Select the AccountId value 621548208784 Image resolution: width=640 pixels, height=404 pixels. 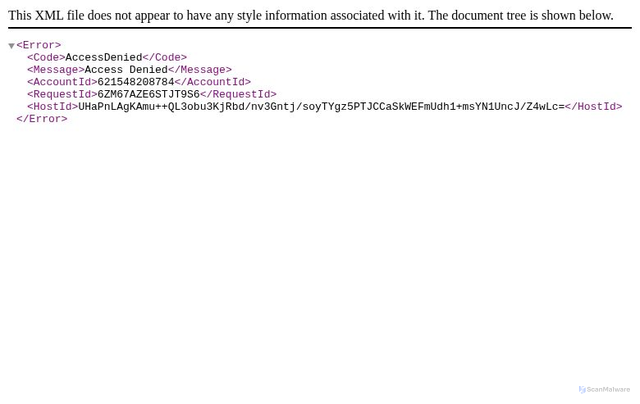pos(136,82)
